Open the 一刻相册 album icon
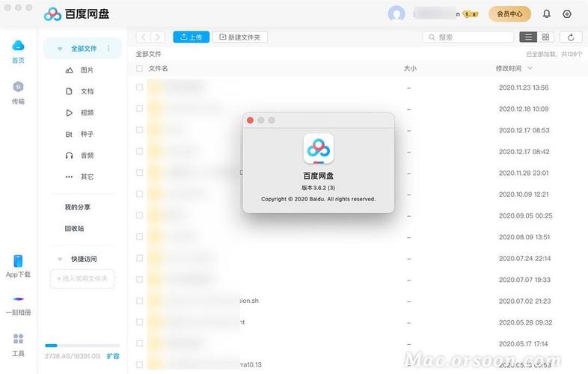588x374 pixels. point(18,299)
